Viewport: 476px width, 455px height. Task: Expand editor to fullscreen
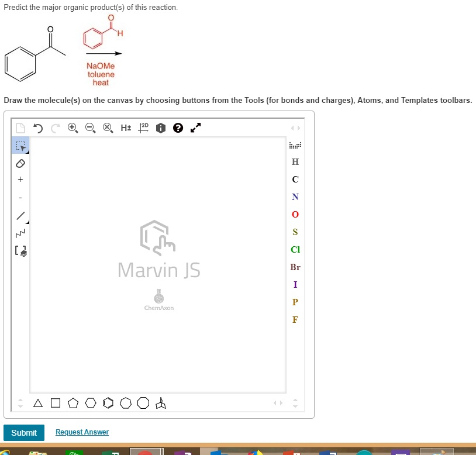click(195, 127)
